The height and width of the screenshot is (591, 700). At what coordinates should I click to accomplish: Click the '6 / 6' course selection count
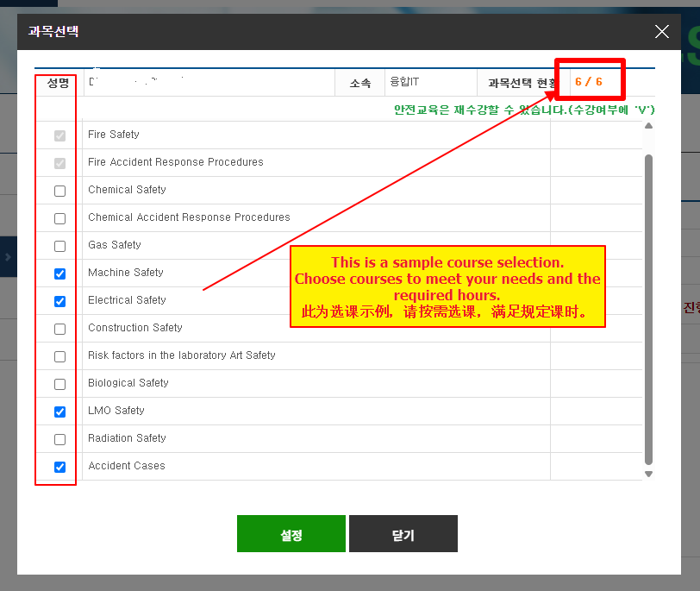(589, 82)
